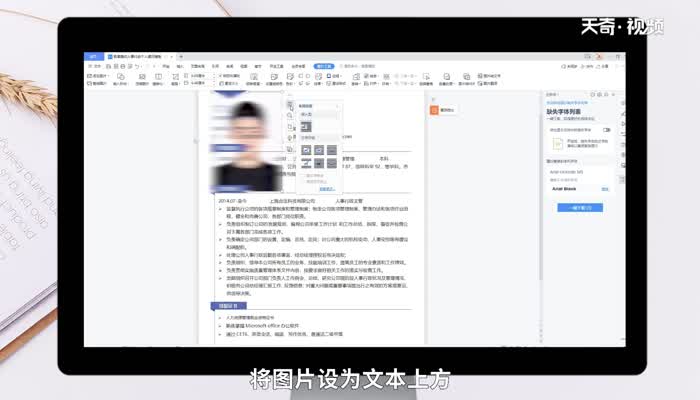The image size is (700, 400).
Task: Toggle the switch in missing fonts panel
Action: click(606, 130)
